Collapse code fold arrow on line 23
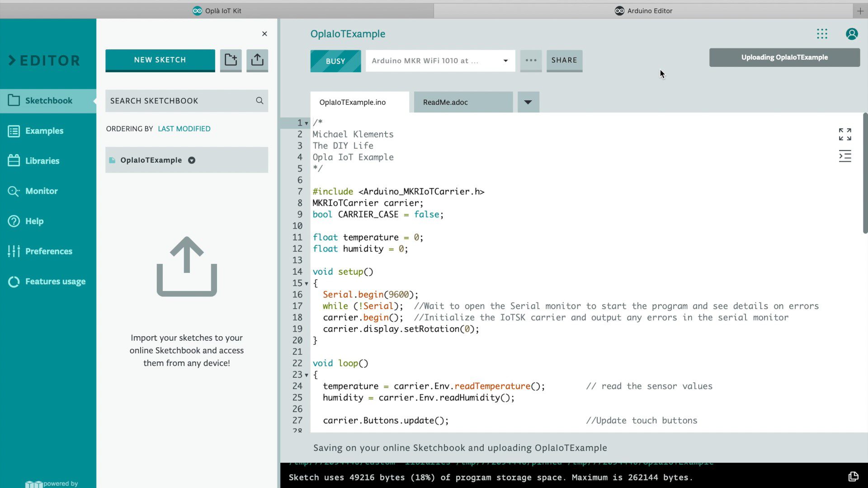 pos(307,375)
